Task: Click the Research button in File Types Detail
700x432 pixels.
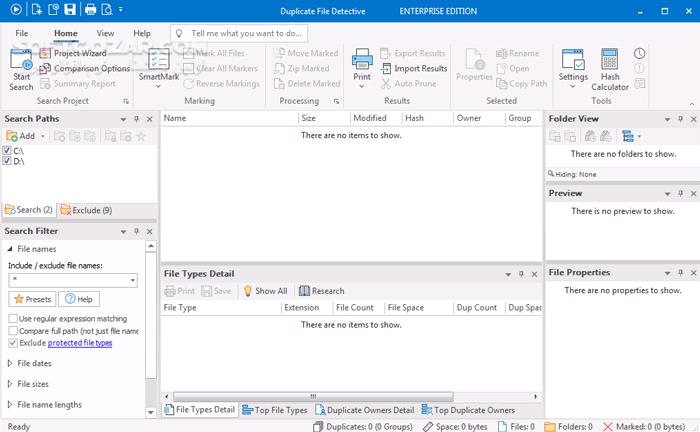Action: [x=321, y=291]
